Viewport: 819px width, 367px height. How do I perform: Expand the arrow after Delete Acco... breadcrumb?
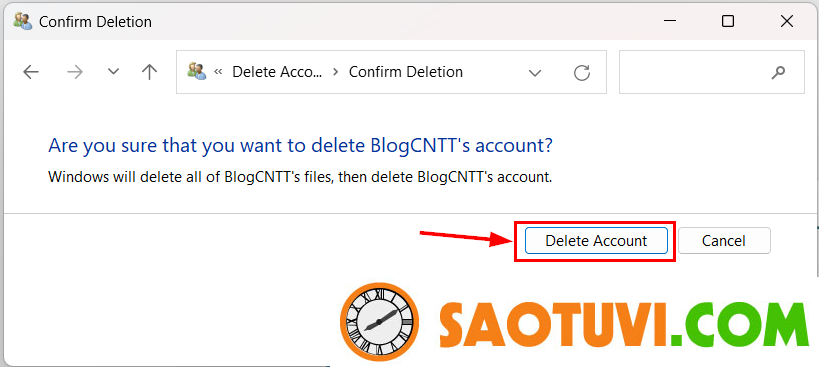(x=336, y=72)
